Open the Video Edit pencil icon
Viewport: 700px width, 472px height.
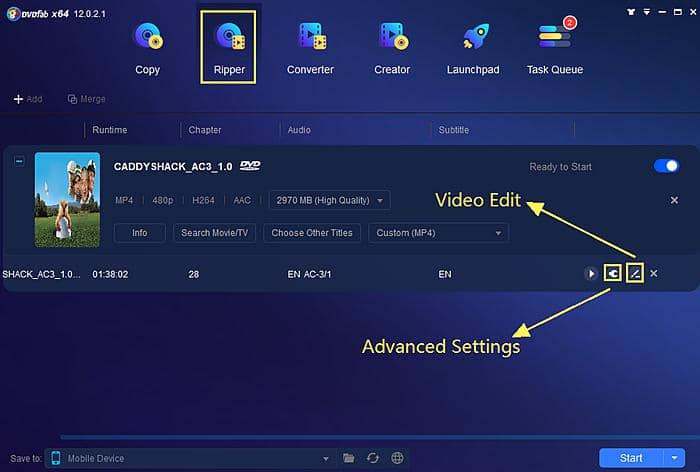[x=635, y=273]
